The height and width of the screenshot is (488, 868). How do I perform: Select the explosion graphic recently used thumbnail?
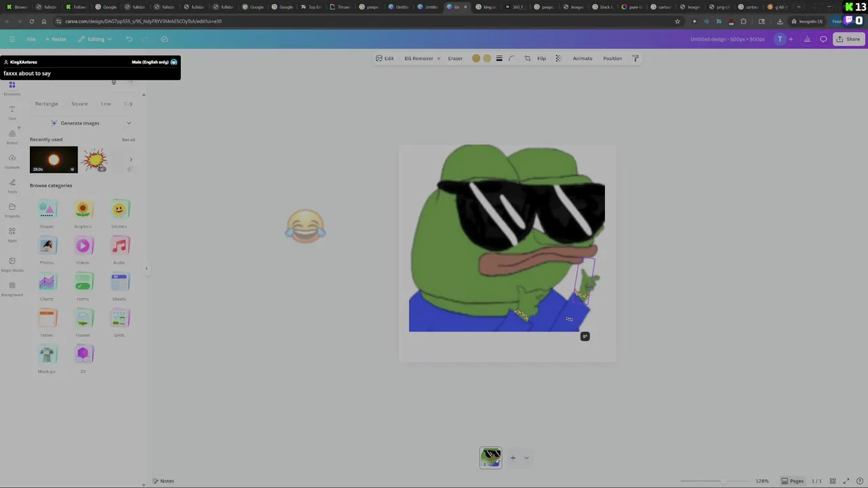[x=95, y=160]
